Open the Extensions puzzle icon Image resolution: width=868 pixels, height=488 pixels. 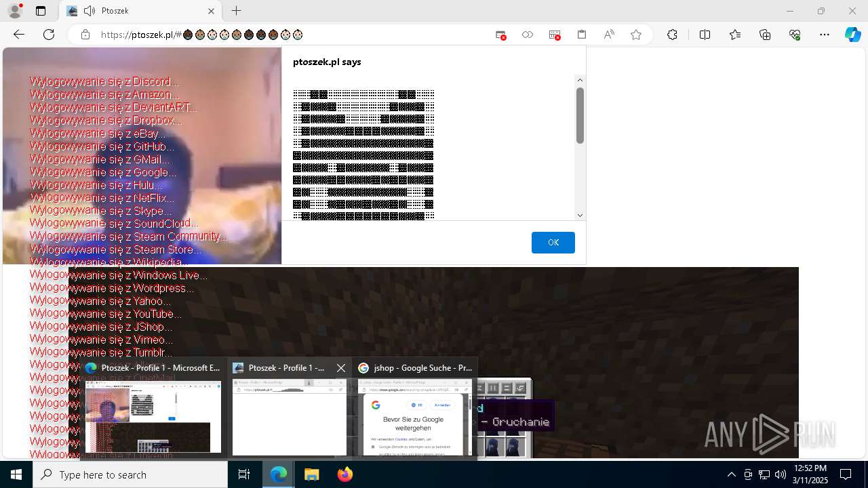click(x=672, y=35)
